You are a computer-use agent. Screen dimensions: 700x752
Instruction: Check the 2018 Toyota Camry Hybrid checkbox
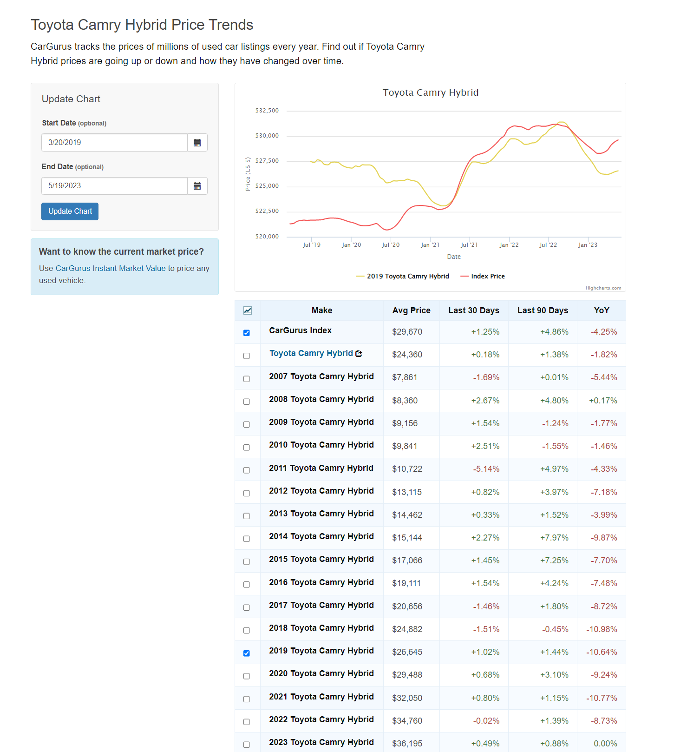coord(247,630)
